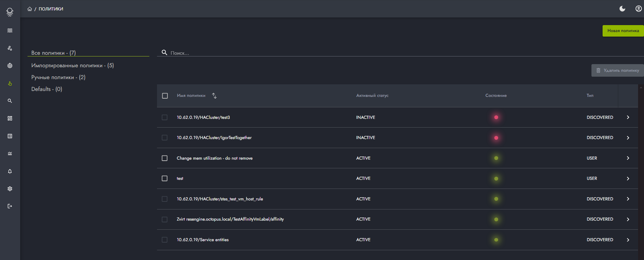Open the dashboard grid sidebar icon
The height and width of the screenshot is (260, 644).
tap(10, 118)
